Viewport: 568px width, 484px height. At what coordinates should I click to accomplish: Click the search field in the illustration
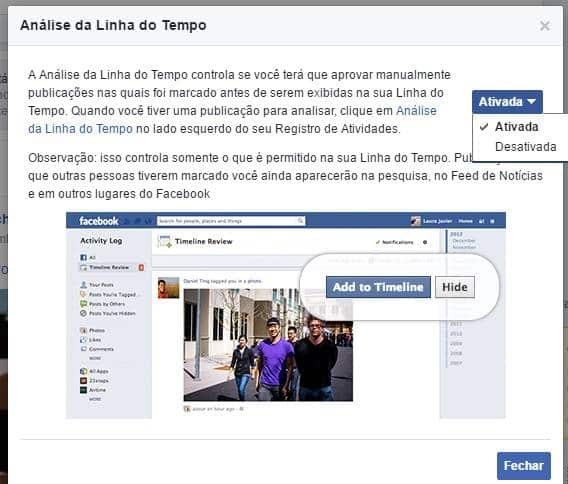(x=231, y=221)
